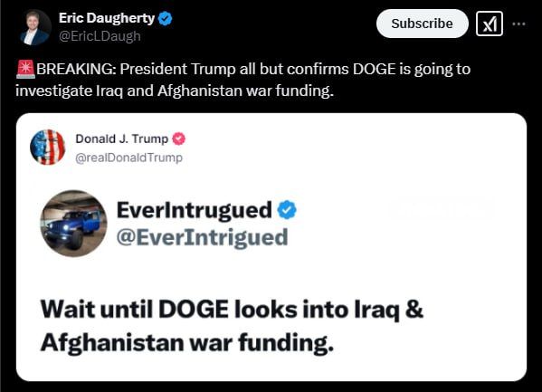
Task: Click the @EverIntrigued handle
Action: click(202, 238)
